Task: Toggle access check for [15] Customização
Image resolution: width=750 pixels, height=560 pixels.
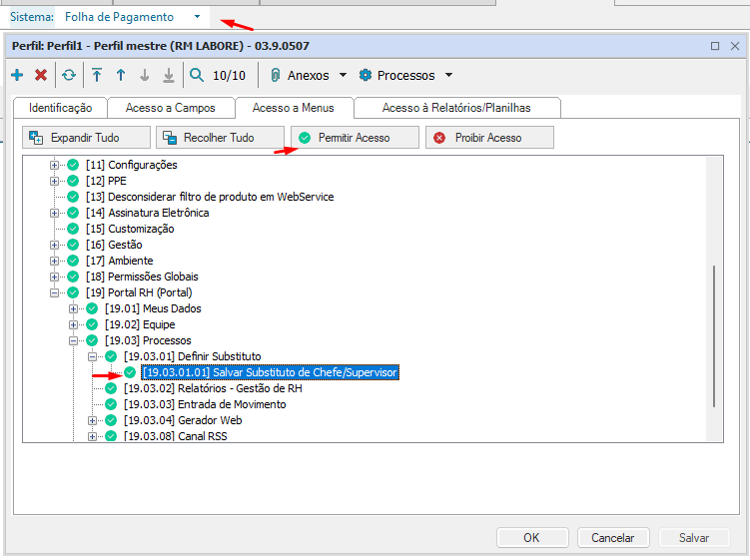Action: tap(74, 229)
